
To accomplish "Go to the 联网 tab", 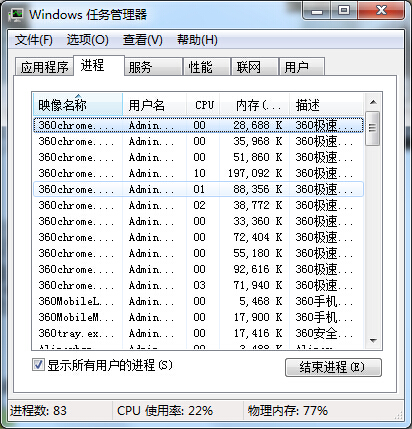I will (255, 67).
